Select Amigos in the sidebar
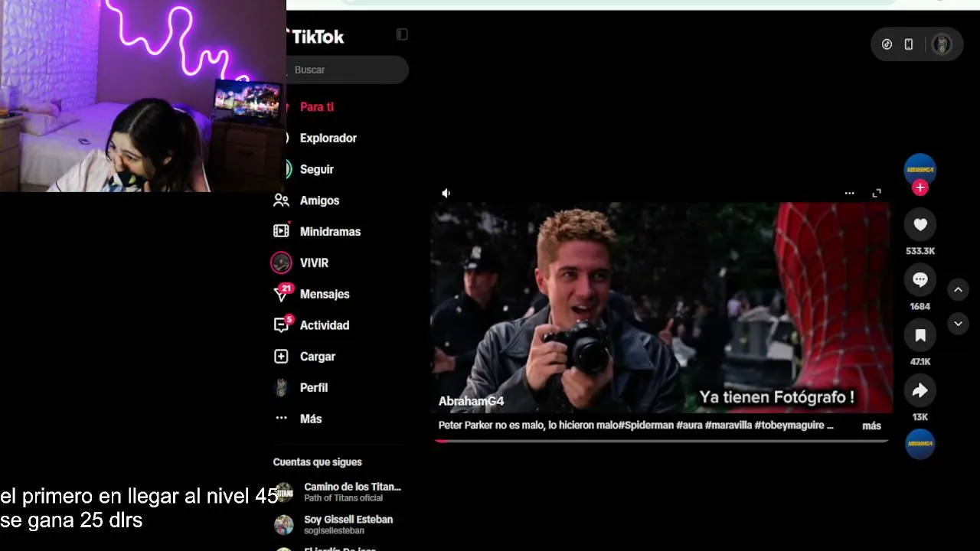Image resolution: width=980 pixels, height=551 pixels. [319, 201]
